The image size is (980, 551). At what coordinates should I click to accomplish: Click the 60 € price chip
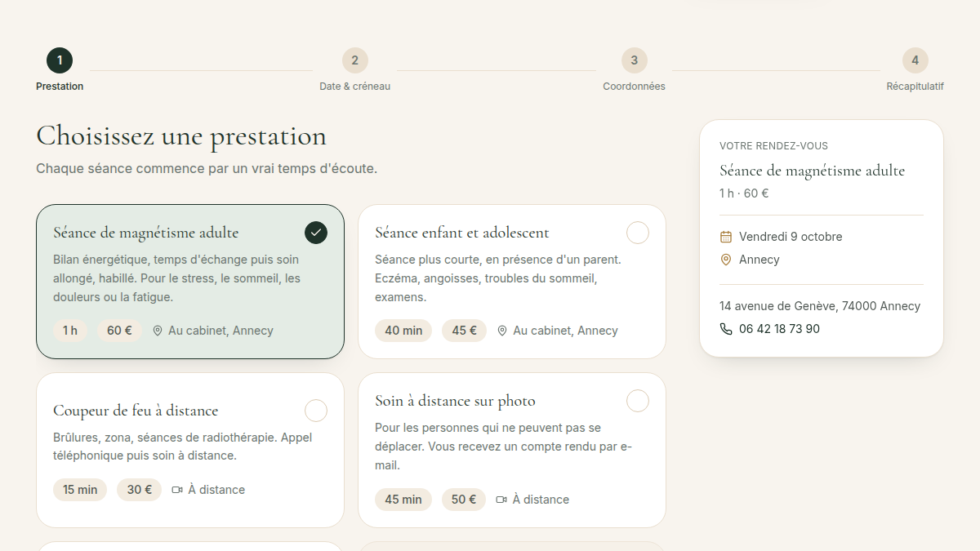tap(120, 331)
